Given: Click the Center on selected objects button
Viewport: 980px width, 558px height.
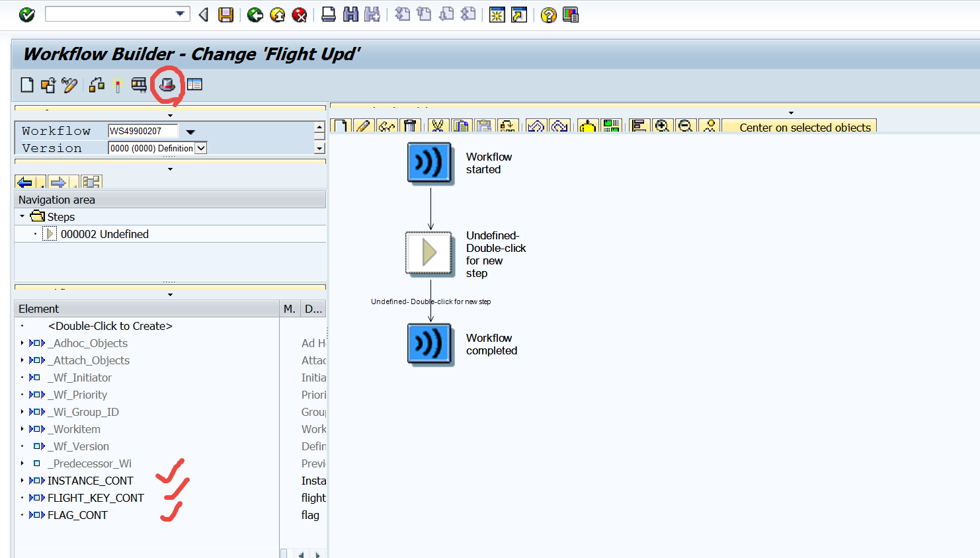Looking at the screenshot, I should (804, 127).
